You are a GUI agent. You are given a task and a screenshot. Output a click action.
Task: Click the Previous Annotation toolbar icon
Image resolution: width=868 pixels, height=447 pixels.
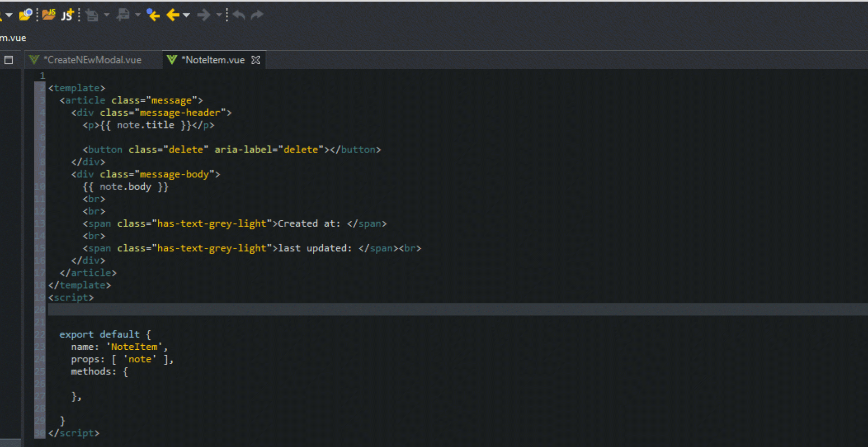123,15
